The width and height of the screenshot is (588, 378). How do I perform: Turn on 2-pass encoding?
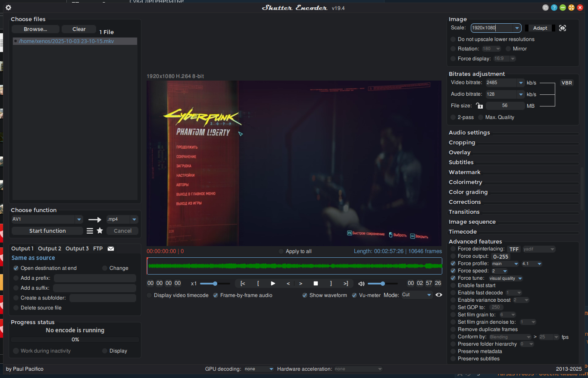[x=453, y=117]
